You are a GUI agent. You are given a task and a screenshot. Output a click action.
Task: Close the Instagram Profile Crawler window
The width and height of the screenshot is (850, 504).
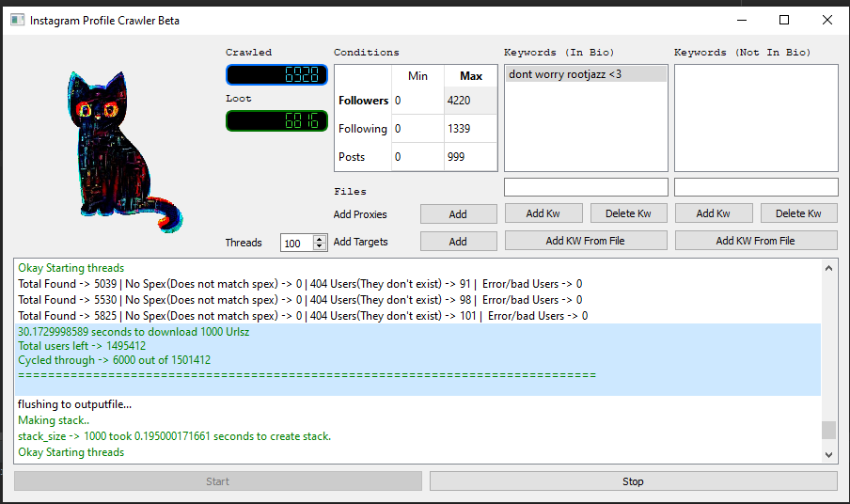[x=827, y=20]
